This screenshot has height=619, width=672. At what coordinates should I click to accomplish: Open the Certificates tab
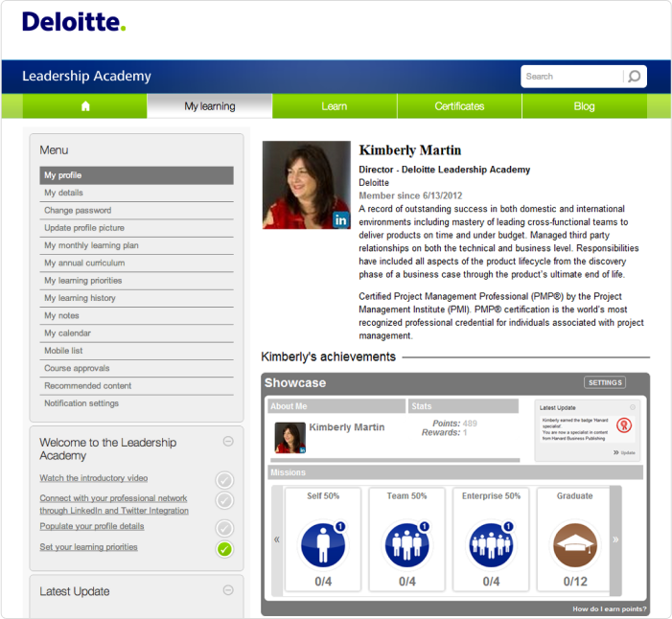pos(459,105)
